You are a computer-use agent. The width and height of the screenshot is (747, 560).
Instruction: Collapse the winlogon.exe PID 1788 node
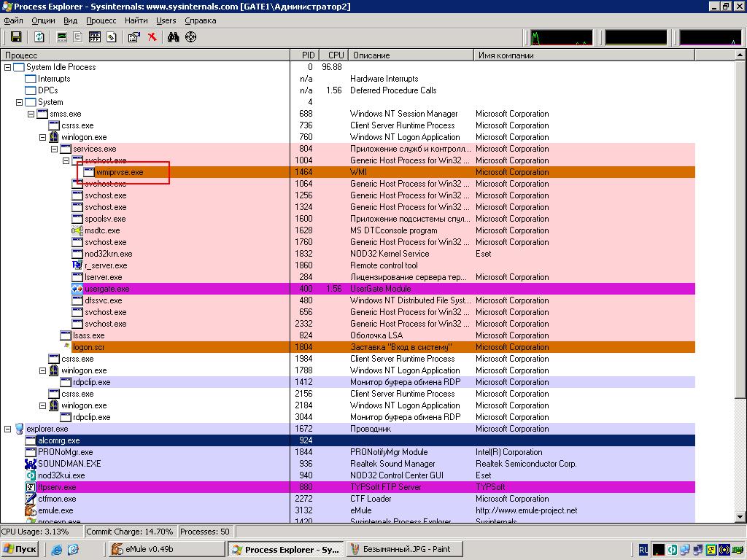(42, 370)
